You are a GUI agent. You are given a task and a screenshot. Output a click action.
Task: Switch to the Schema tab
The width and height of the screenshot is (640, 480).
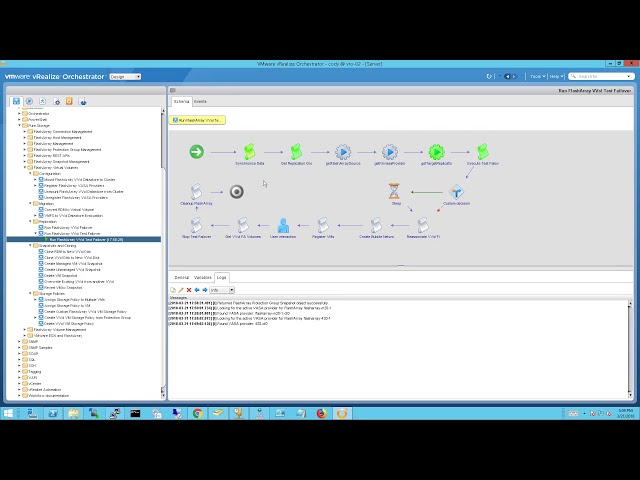181,102
